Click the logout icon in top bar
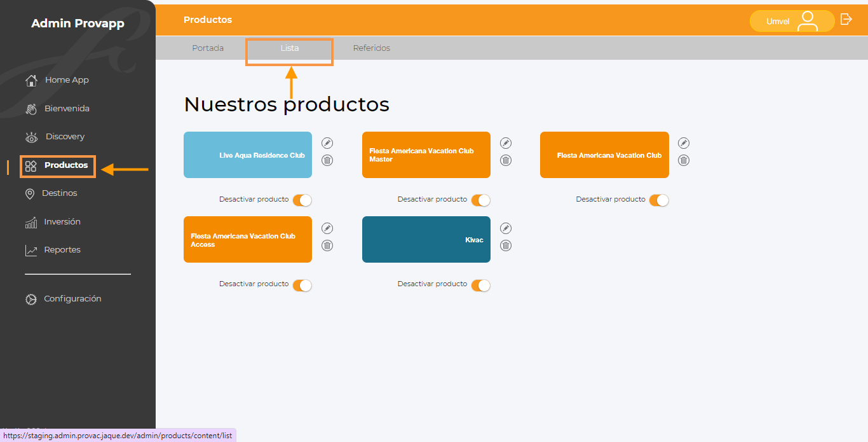Screen dimensions: 868x442 tap(846, 19)
